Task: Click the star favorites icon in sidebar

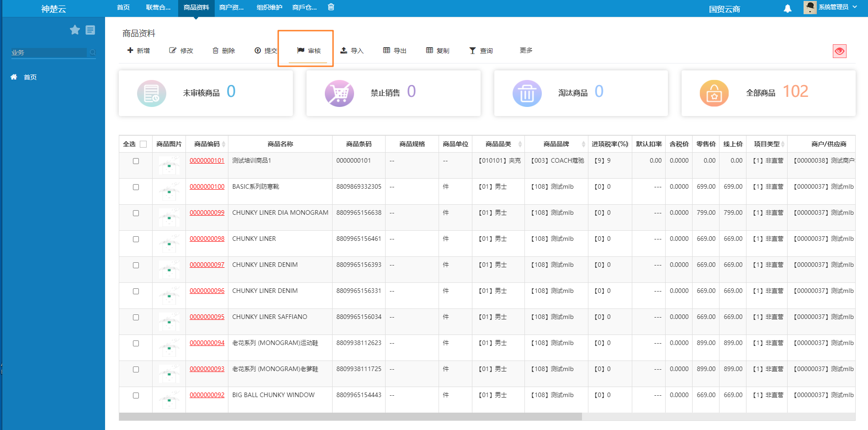Action: (75, 30)
